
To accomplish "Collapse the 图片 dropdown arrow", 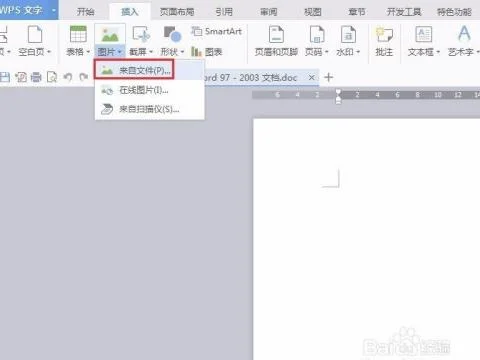I will 119,52.
